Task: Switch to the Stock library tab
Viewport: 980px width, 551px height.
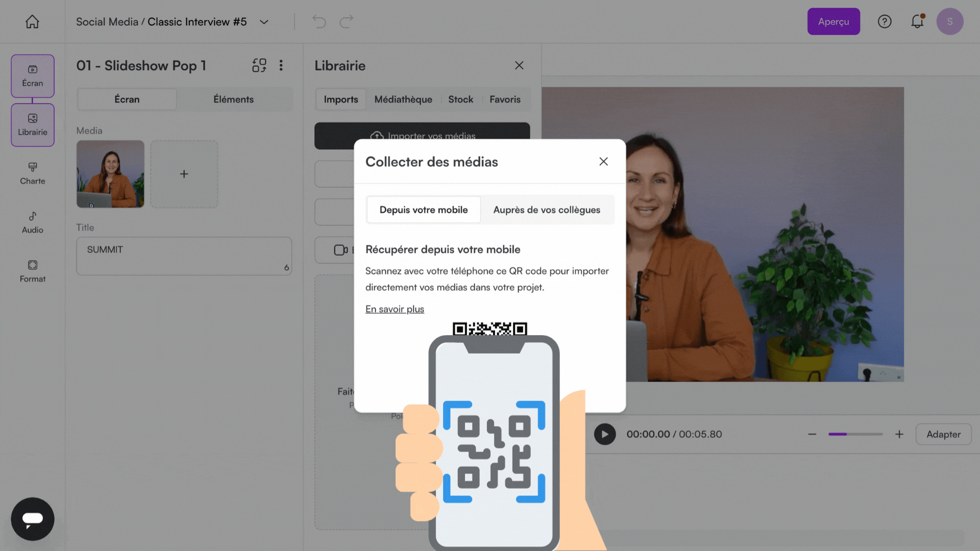Action: [460, 99]
